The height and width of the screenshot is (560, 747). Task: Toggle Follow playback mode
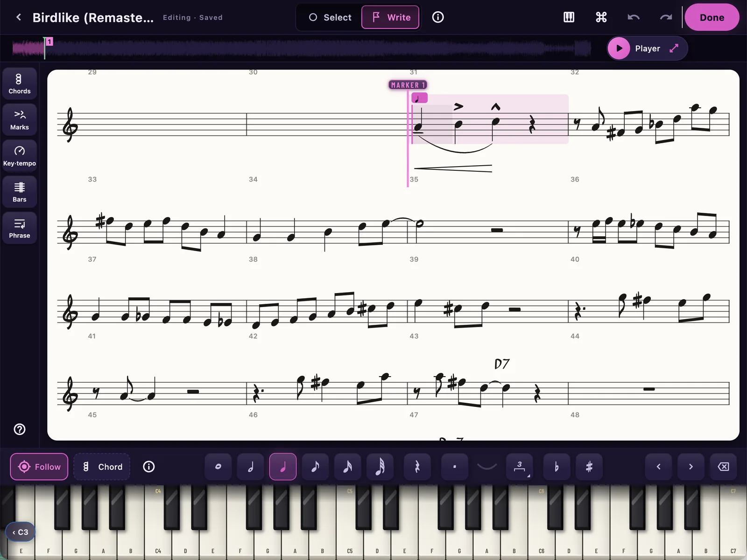(x=39, y=467)
